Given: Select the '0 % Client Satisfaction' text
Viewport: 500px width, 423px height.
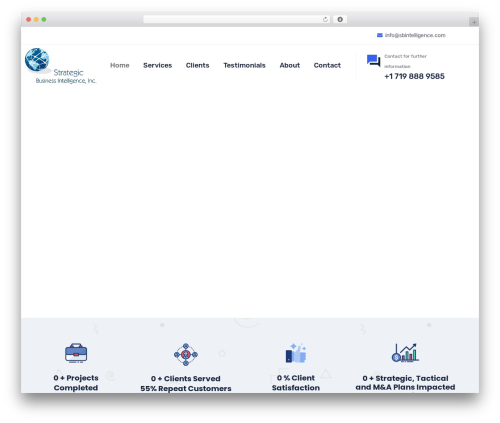Looking at the screenshot, I should click(x=296, y=383).
